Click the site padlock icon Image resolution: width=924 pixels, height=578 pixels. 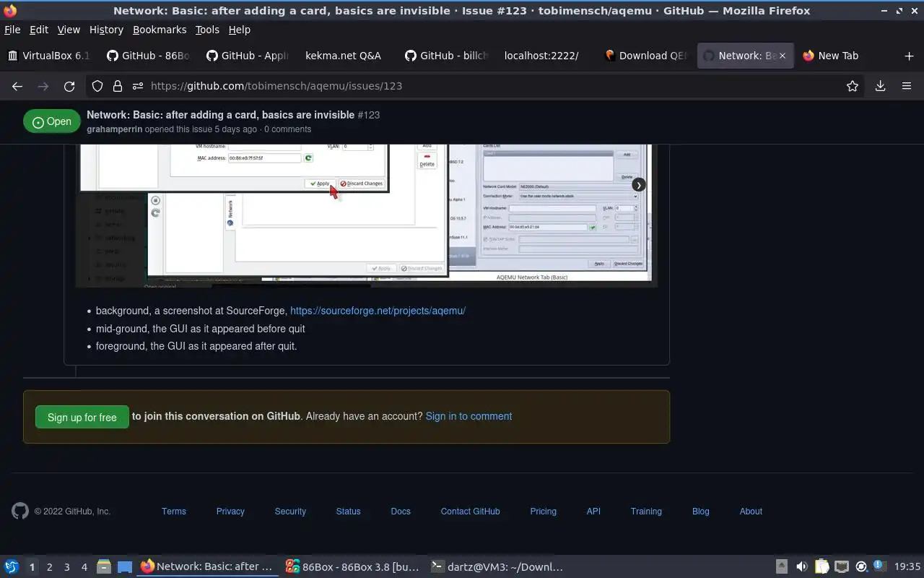[x=118, y=86]
